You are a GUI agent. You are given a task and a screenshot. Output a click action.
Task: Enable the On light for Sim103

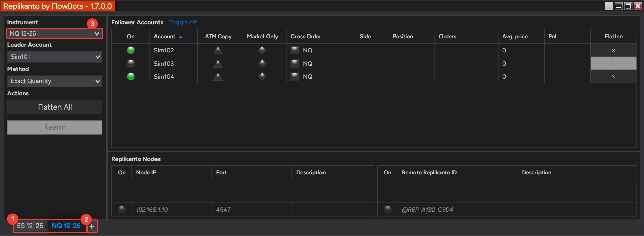point(131,64)
